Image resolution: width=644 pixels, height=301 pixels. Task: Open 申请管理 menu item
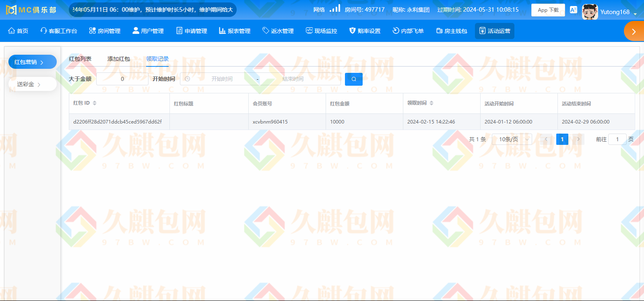192,31
